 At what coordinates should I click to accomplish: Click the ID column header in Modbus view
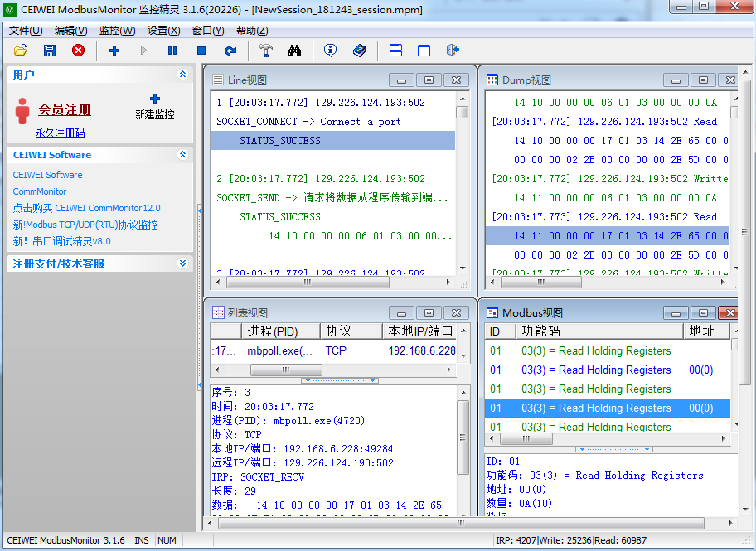pos(501,331)
